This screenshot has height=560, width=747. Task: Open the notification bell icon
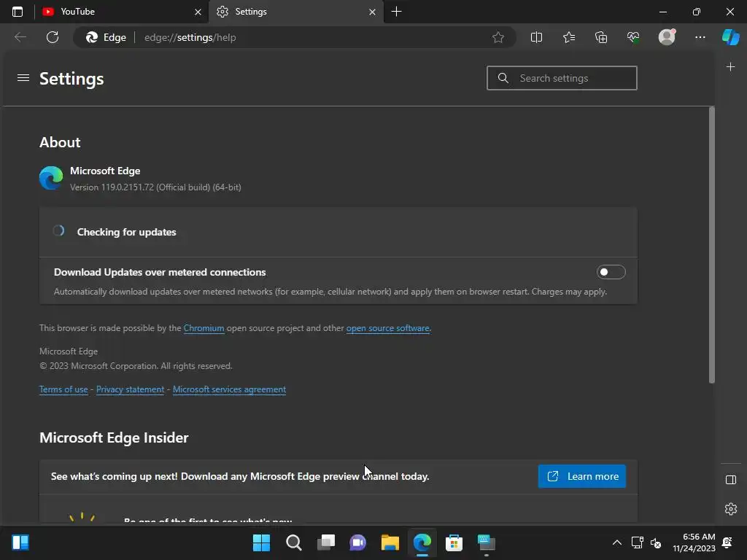pyautogui.click(x=727, y=542)
